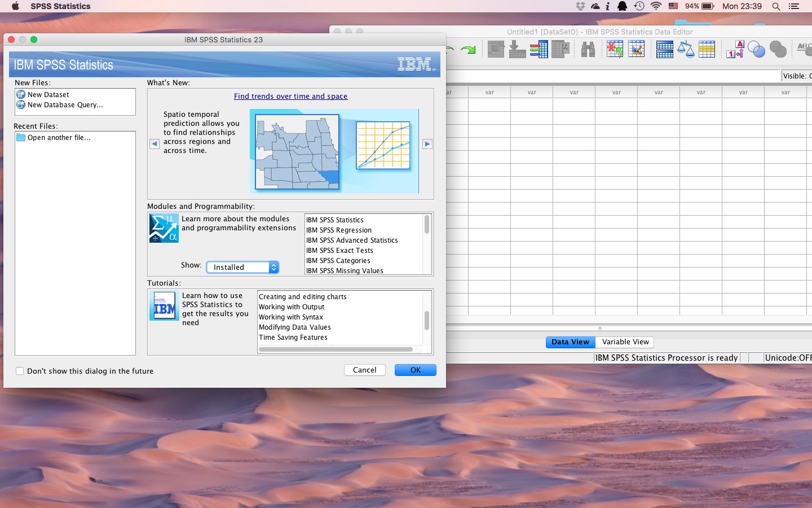Click the Mon 23:39 clock
Viewport: 812px width, 508px height.
(x=742, y=6)
